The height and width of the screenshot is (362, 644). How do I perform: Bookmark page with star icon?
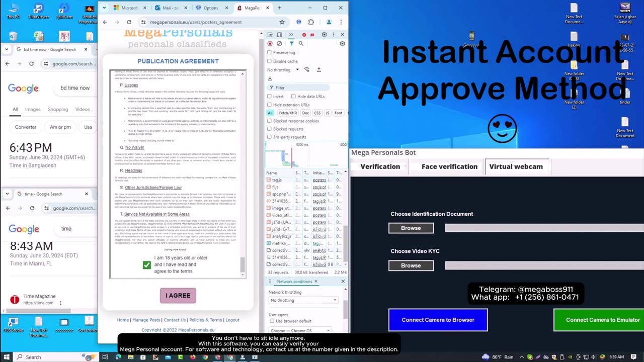(282, 22)
